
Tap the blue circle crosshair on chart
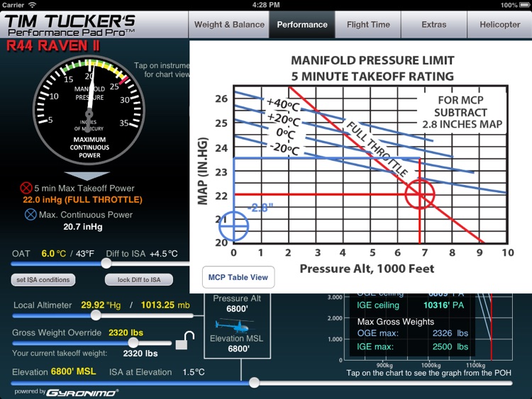click(x=233, y=226)
